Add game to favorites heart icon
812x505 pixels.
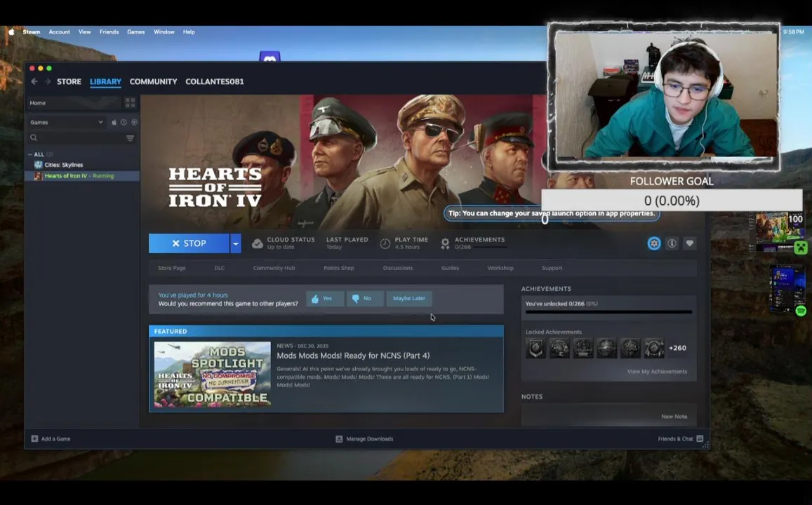click(x=689, y=243)
